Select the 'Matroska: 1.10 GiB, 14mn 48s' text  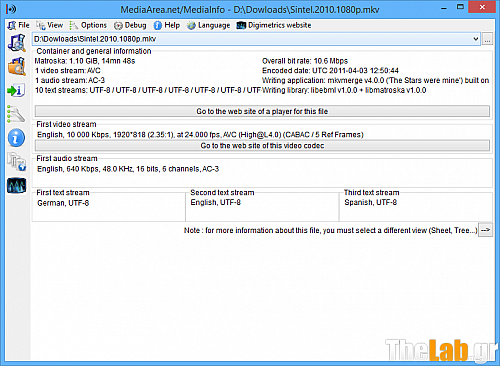85,61
